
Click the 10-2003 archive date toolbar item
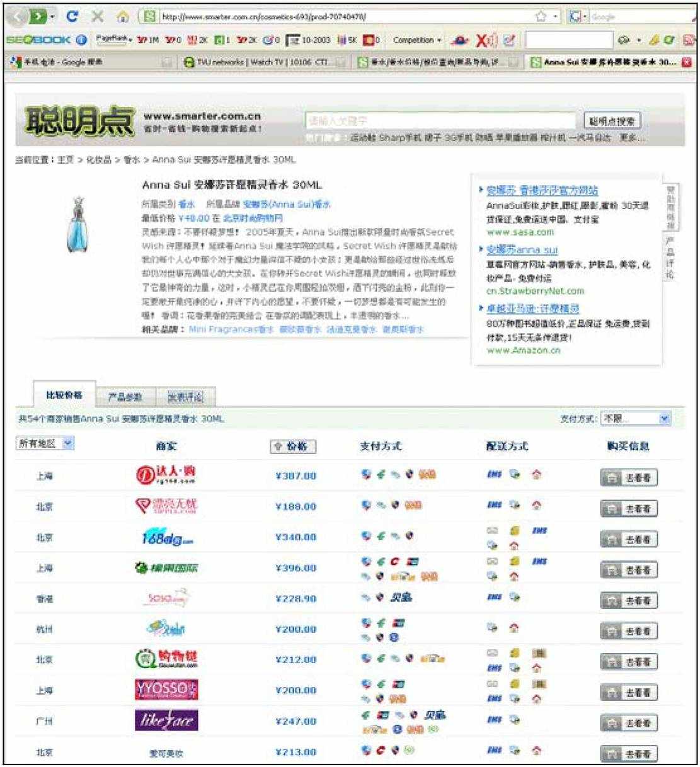click(309, 40)
